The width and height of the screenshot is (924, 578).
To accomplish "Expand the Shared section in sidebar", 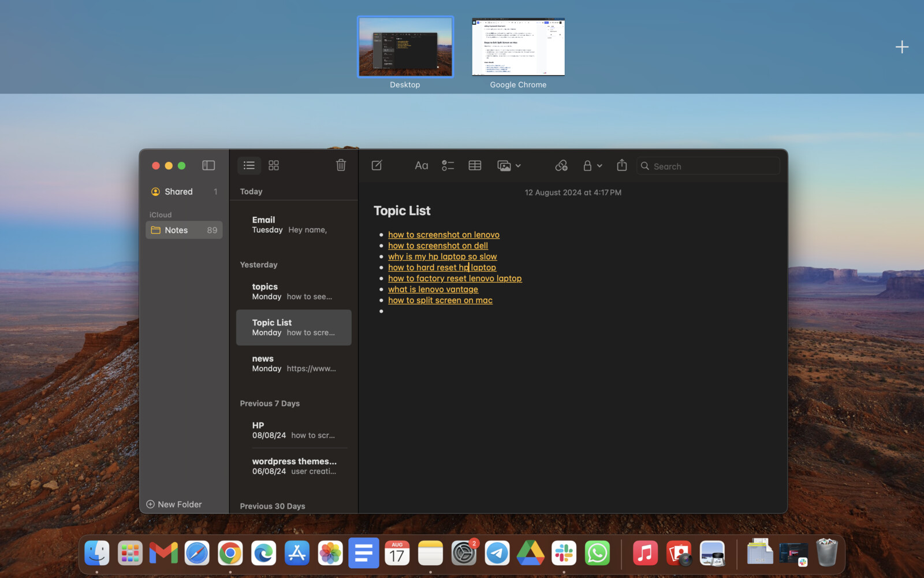I will tap(178, 191).
